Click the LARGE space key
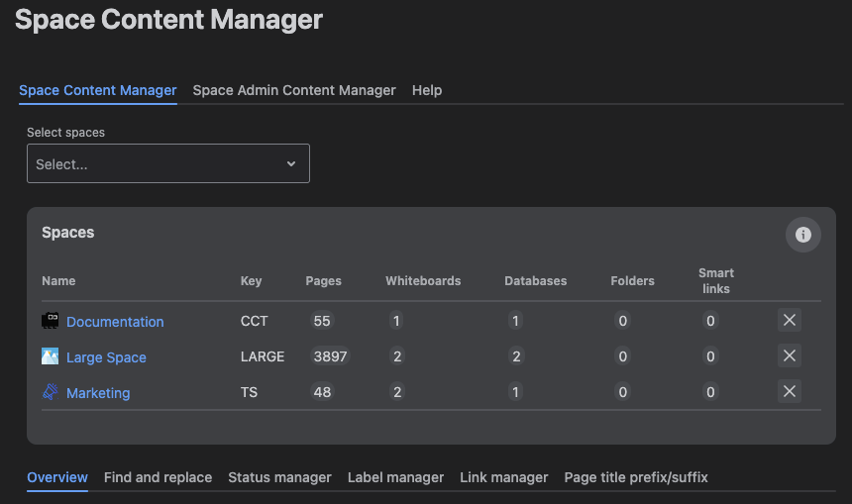852x504 pixels. (x=263, y=356)
